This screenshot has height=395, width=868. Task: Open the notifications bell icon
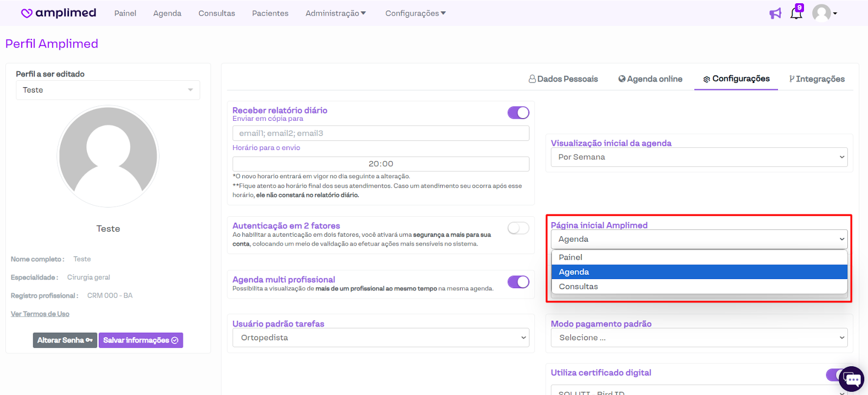point(796,13)
